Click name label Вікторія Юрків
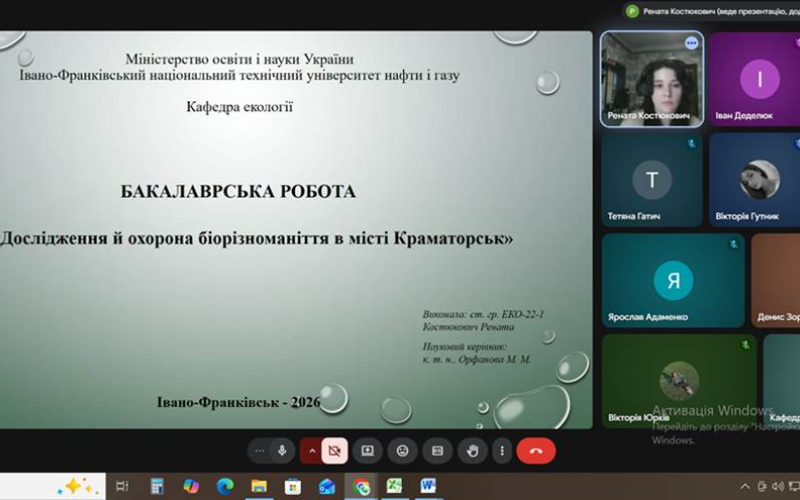Image resolution: width=800 pixels, height=500 pixels. [x=638, y=417]
